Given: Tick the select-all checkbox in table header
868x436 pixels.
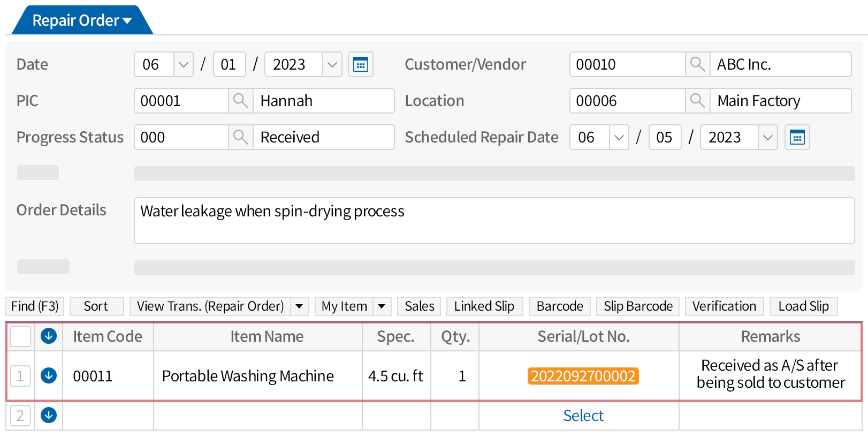Looking at the screenshot, I should [20, 336].
